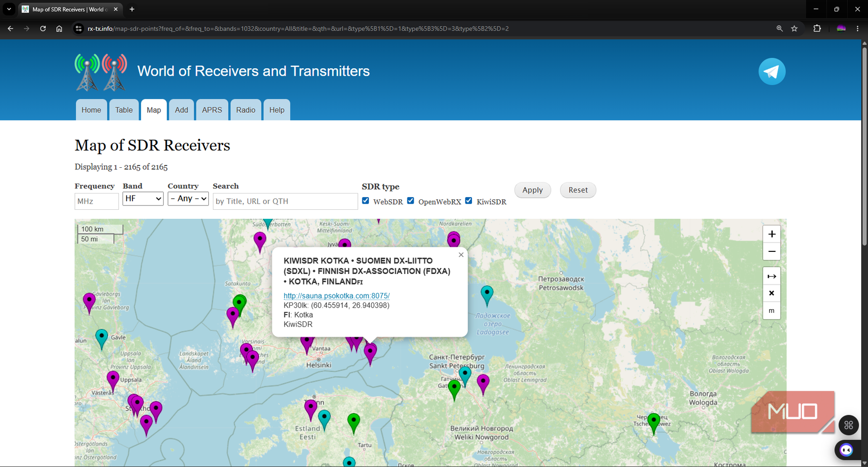Open the Band dropdown
Viewport: 868px width, 467px height.
coord(143,198)
